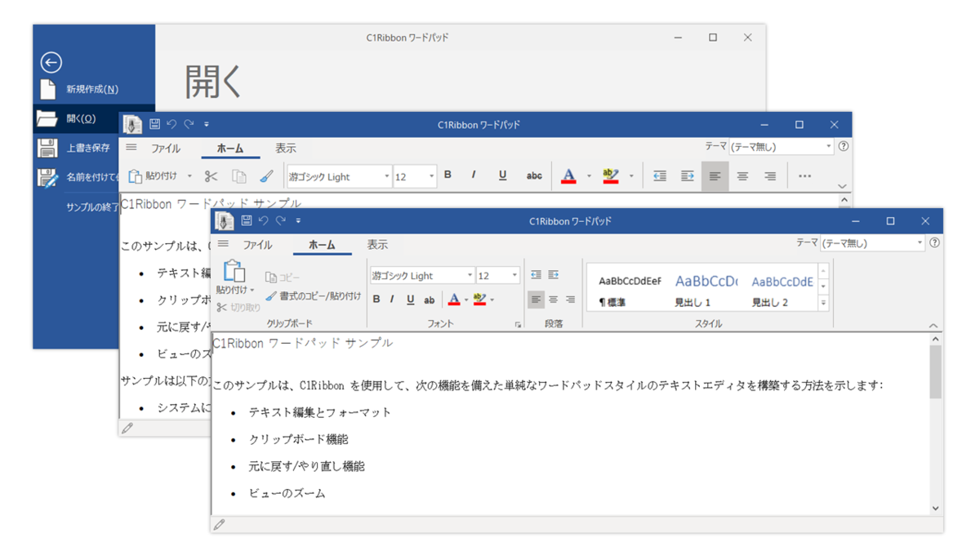
Task: Click increase indent icon in middle window
Action: tap(688, 176)
